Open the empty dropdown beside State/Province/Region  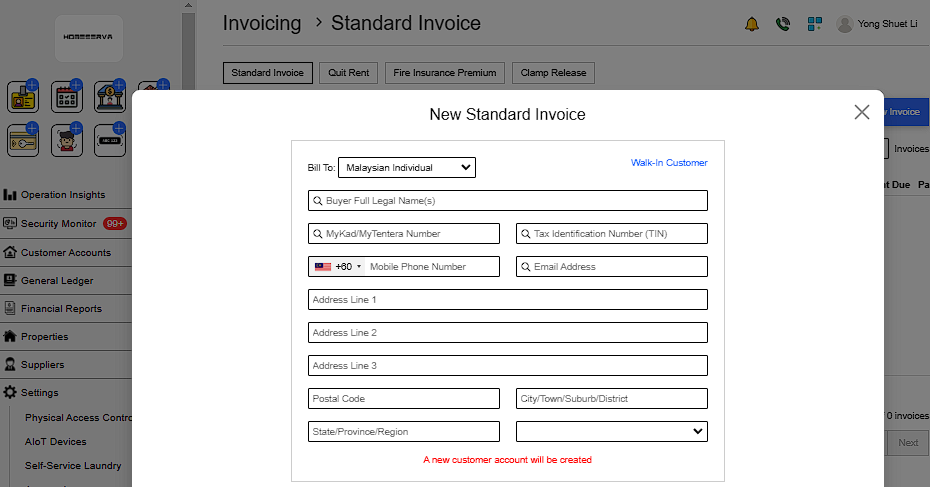pos(611,431)
